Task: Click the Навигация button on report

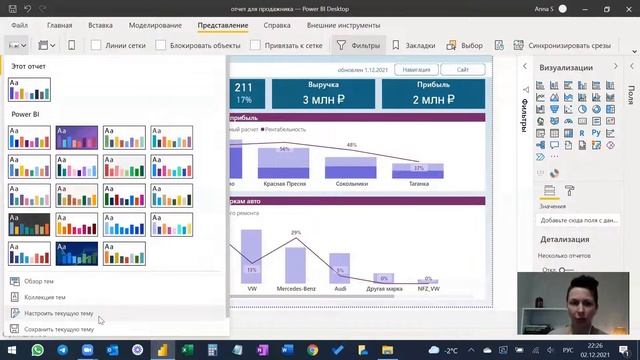Action: pos(416,70)
